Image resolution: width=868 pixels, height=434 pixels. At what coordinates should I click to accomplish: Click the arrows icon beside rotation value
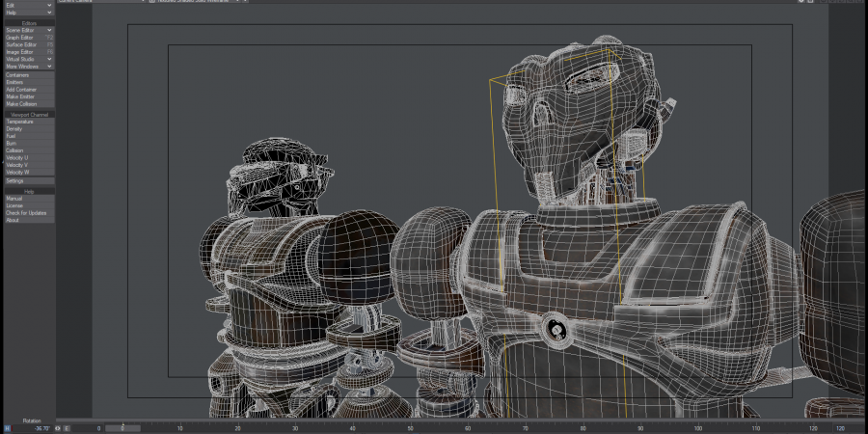tap(58, 428)
